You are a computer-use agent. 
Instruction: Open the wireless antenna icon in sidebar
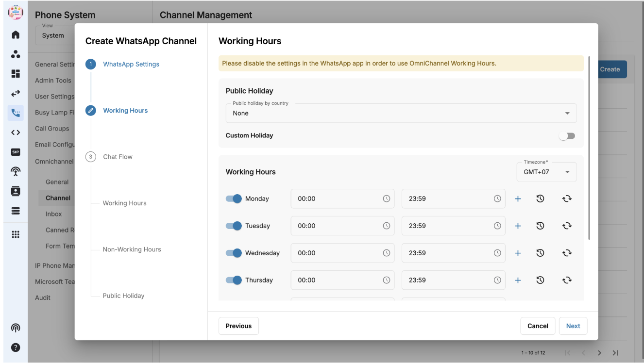(x=16, y=171)
